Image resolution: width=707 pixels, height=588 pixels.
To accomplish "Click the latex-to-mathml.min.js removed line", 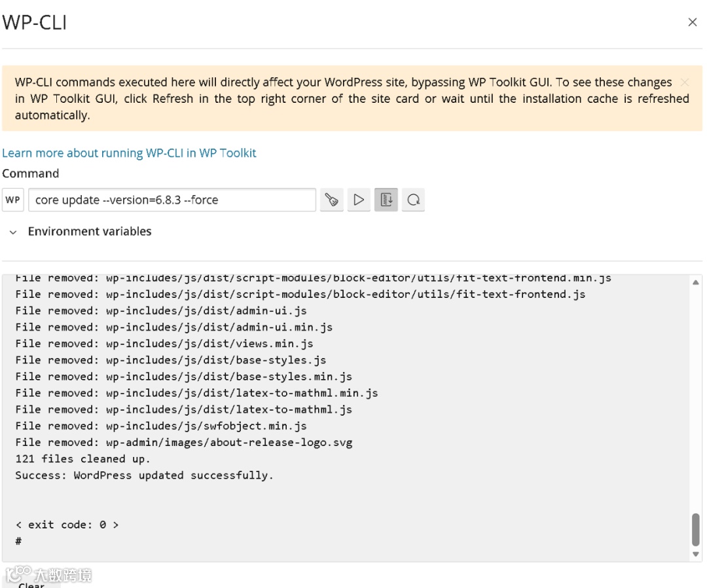I will pos(196,394).
